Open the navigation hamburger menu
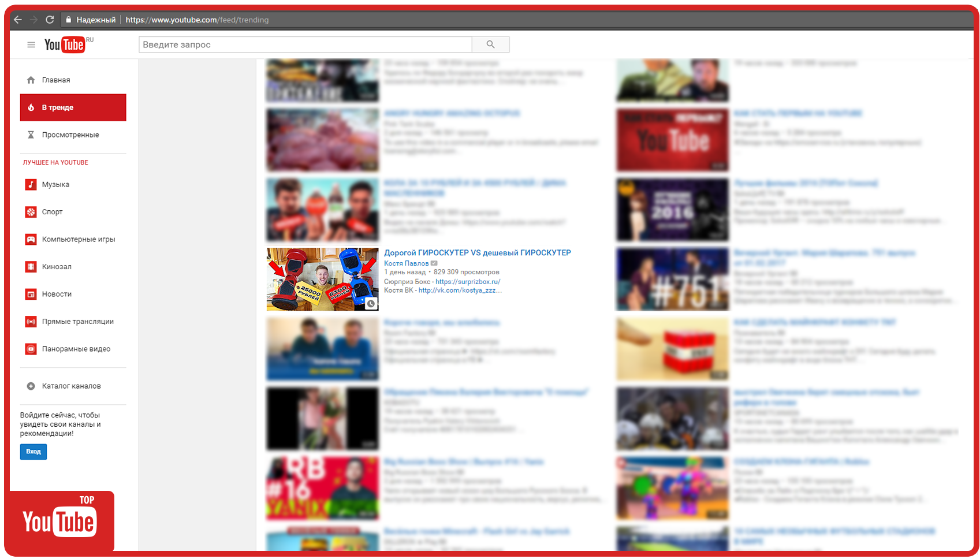Viewport: 980px width, 559px height. (31, 44)
